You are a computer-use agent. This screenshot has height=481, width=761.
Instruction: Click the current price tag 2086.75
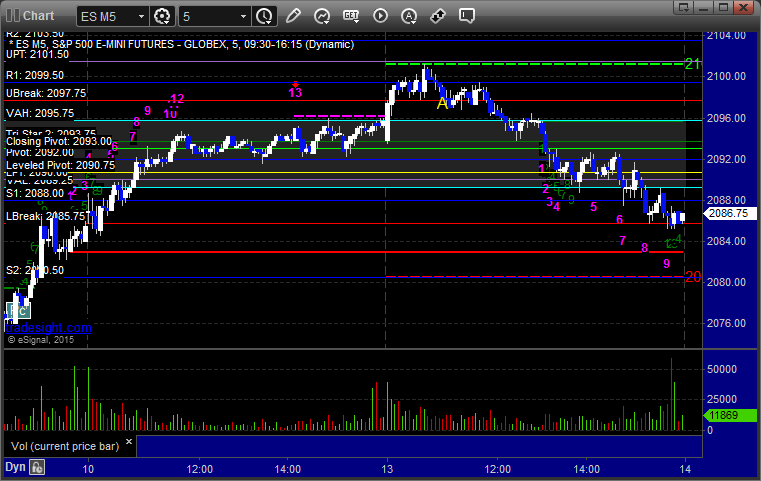tap(729, 214)
